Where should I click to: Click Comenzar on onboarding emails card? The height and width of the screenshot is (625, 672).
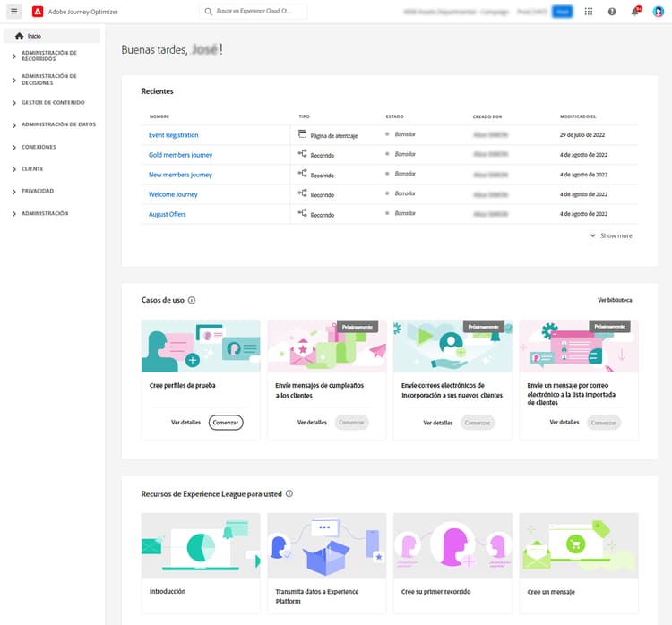pyautogui.click(x=478, y=423)
